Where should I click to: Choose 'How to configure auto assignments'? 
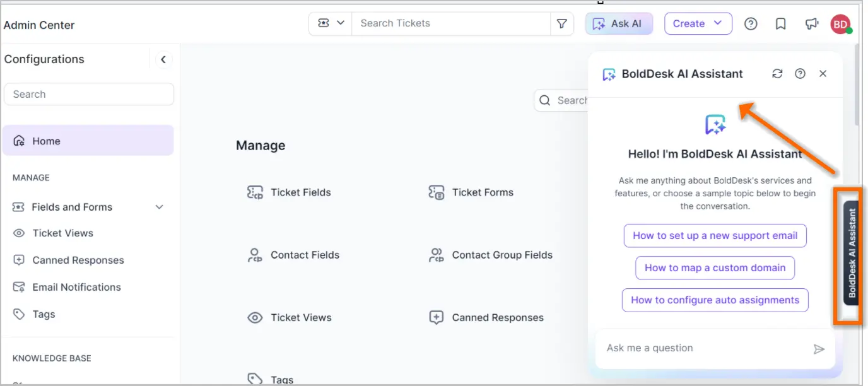pyautogui.click(x=715, y=300)
